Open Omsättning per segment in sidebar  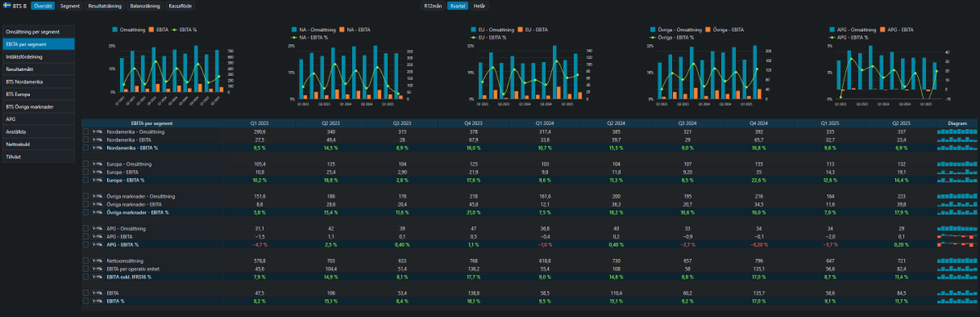[x=38, y=31]
